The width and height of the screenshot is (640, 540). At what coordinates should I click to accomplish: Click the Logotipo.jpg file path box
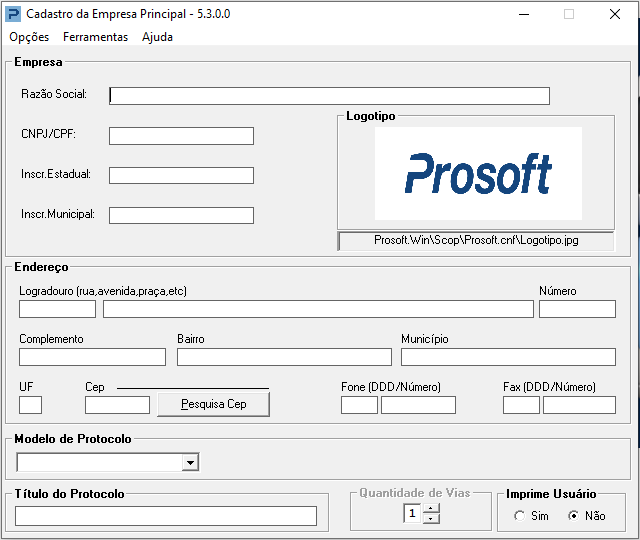[476, 241]
